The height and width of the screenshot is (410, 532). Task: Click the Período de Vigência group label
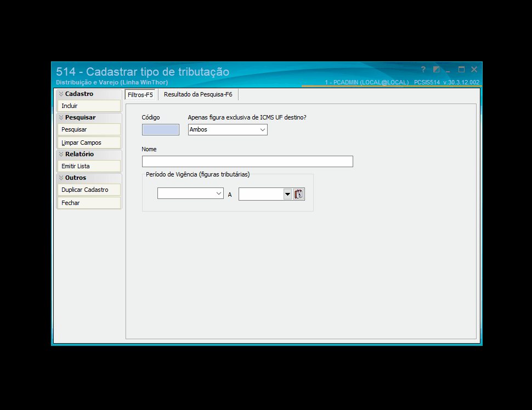[x=198, y=174]
